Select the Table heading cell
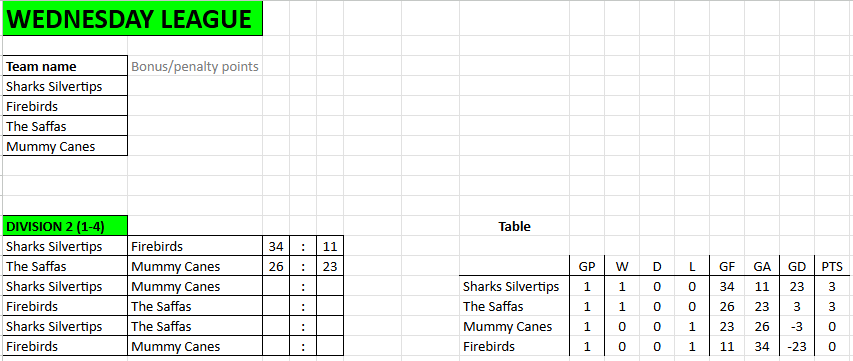The width and height of the screenshot is (853, 361). point(514,226)
